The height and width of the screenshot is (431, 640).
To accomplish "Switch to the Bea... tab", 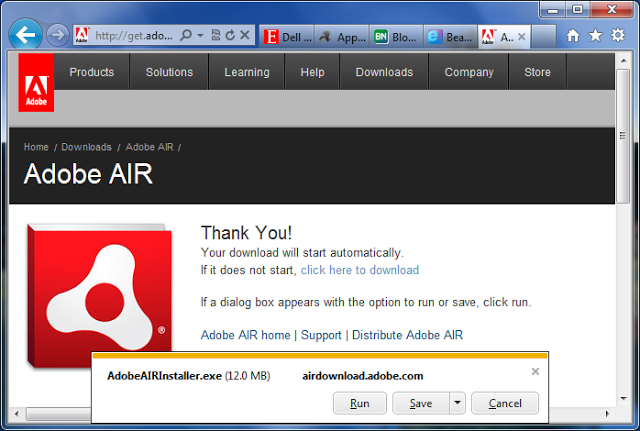I will point(451,37).
